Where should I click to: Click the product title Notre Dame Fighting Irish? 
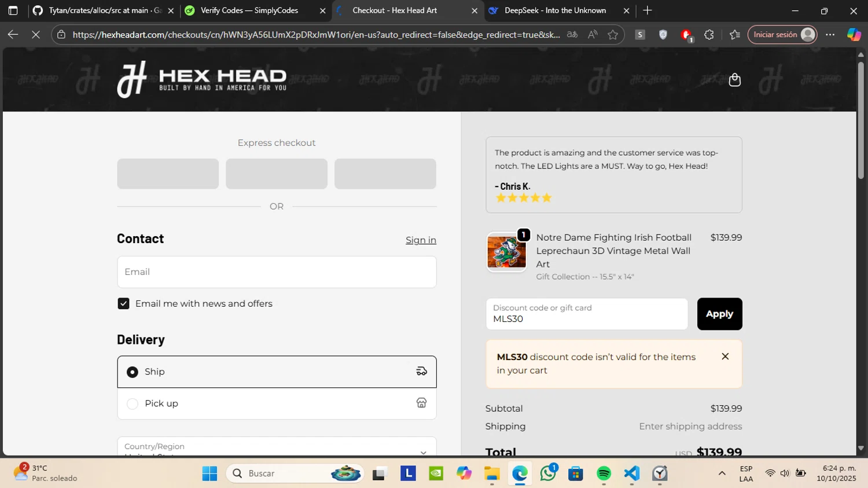tap(613, 251)
